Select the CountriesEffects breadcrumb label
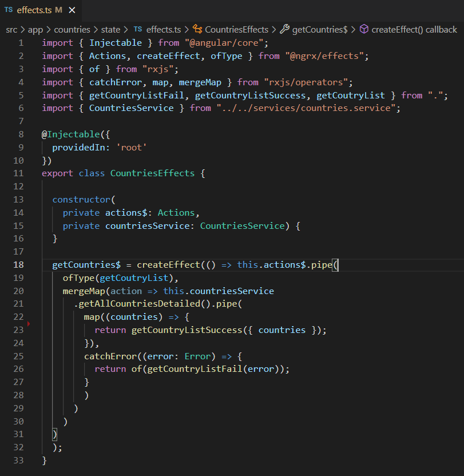464x476 pixels. click(236, 29)
